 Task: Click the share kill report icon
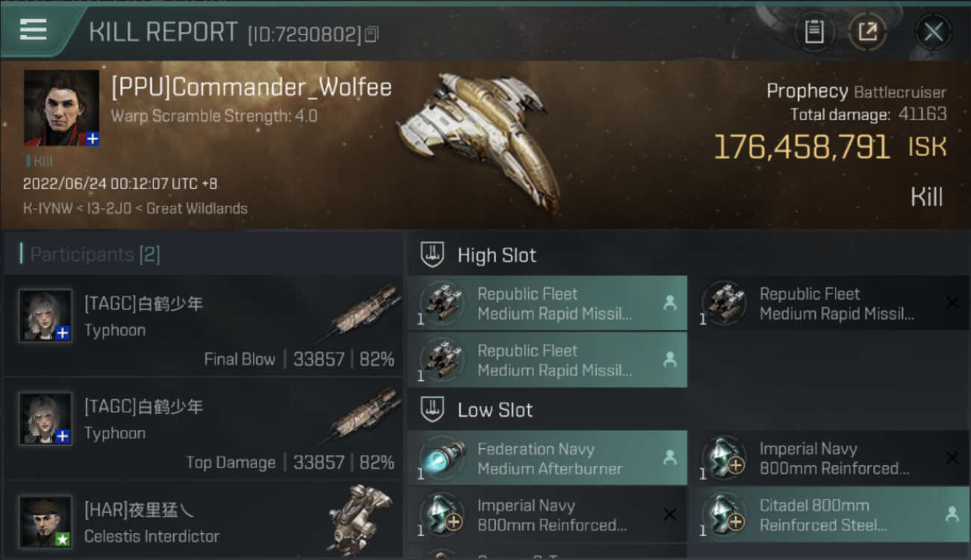867,31
